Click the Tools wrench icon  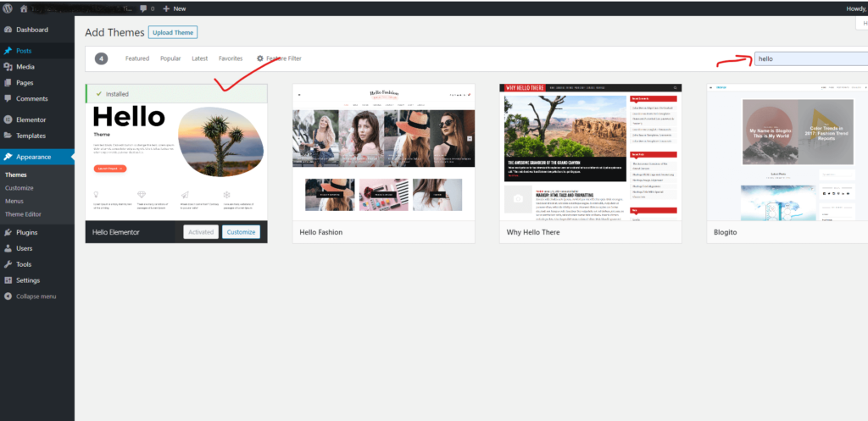pos(8,264)
